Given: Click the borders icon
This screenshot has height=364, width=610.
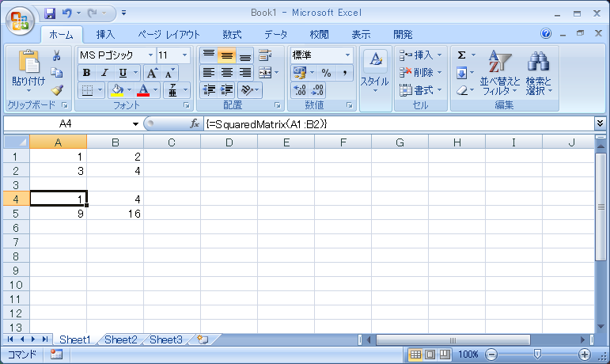Looking at the screenshot, I should [88, 90].
